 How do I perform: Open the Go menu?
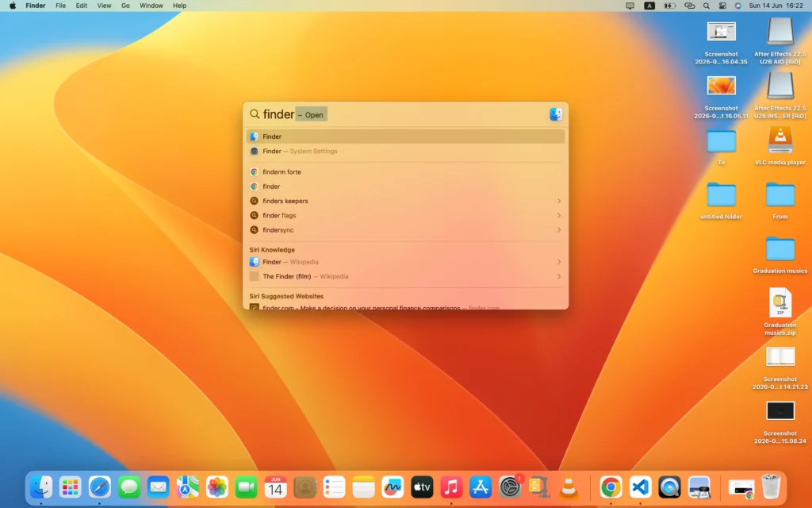pyautogui.click(x=125, y=6)
